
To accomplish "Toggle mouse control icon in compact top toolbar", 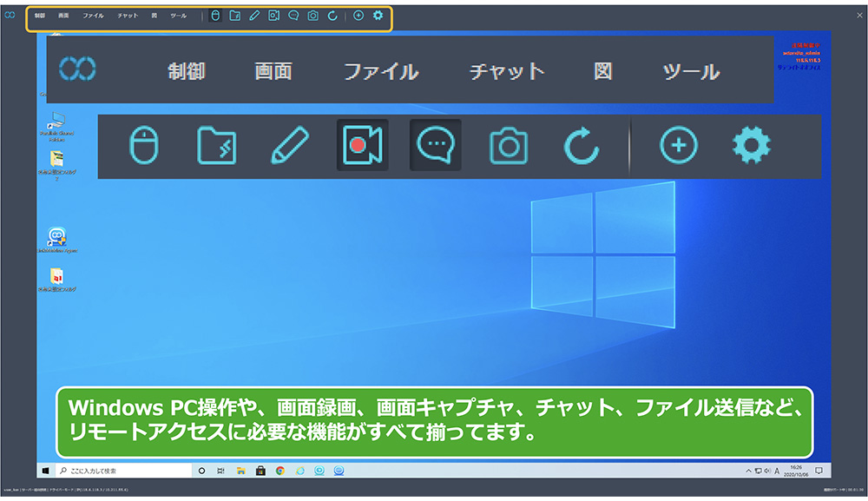I will click(215, 16).
